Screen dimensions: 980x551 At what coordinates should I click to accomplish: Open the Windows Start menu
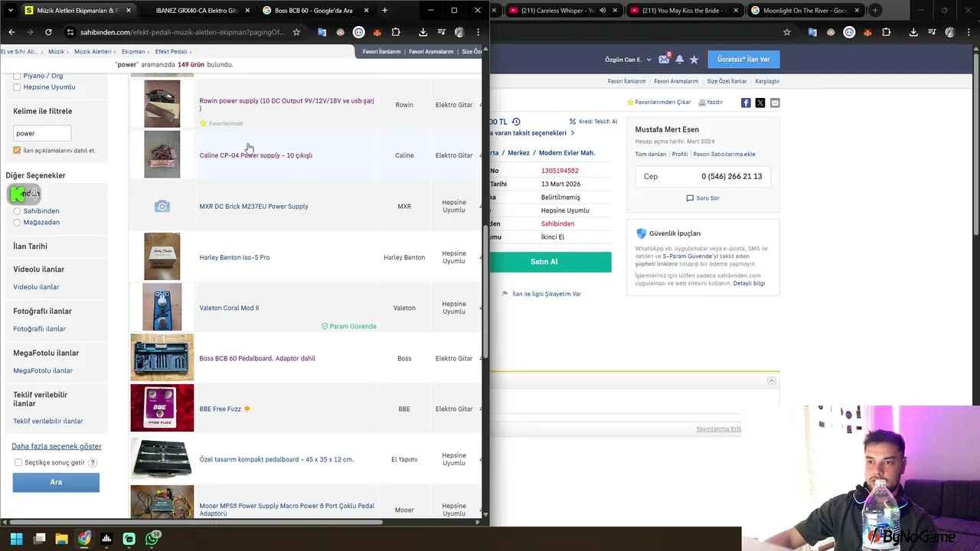[16, 539]
